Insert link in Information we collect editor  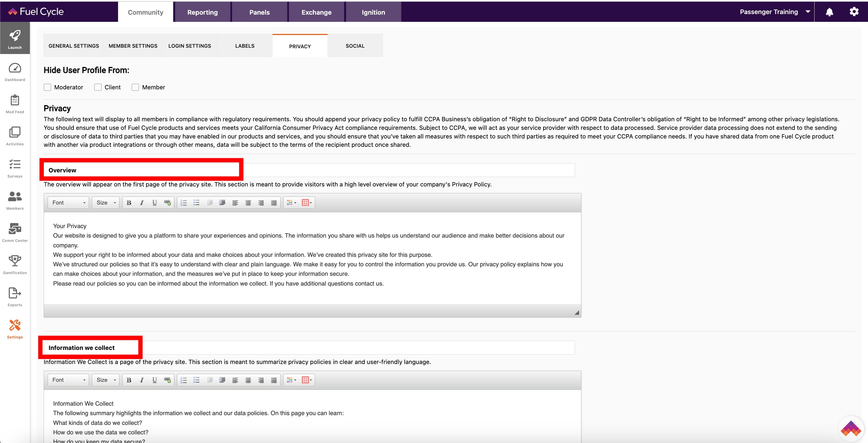click(x=167, y=380)
